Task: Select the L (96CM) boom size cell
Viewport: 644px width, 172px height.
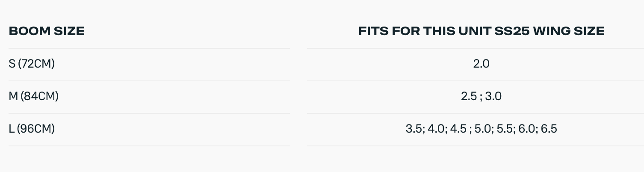Action: coord(32,129)
